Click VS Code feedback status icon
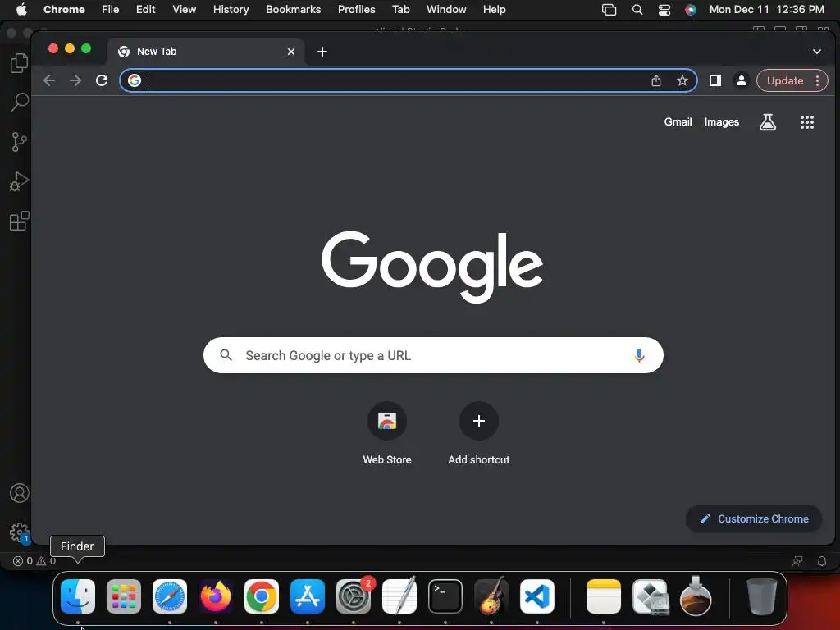This screenshot has width=840, height=630. pos(797,561)
